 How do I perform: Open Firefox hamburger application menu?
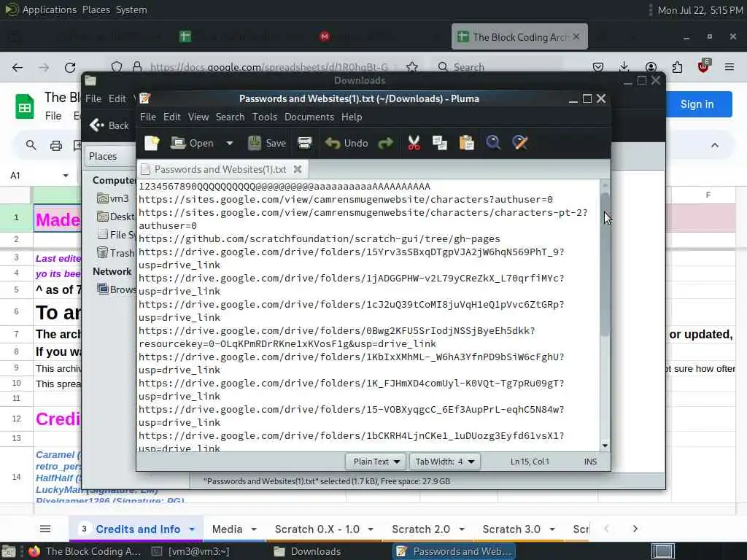coord(729,67)
